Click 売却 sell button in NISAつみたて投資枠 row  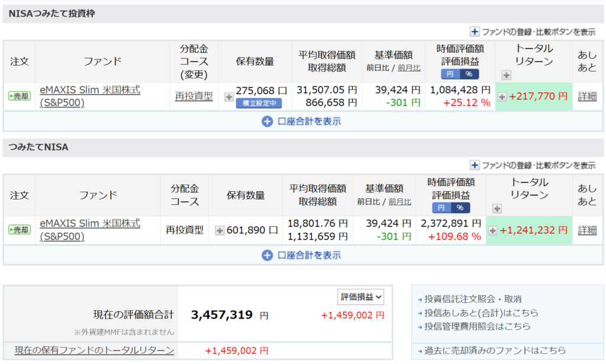point(19,96)
